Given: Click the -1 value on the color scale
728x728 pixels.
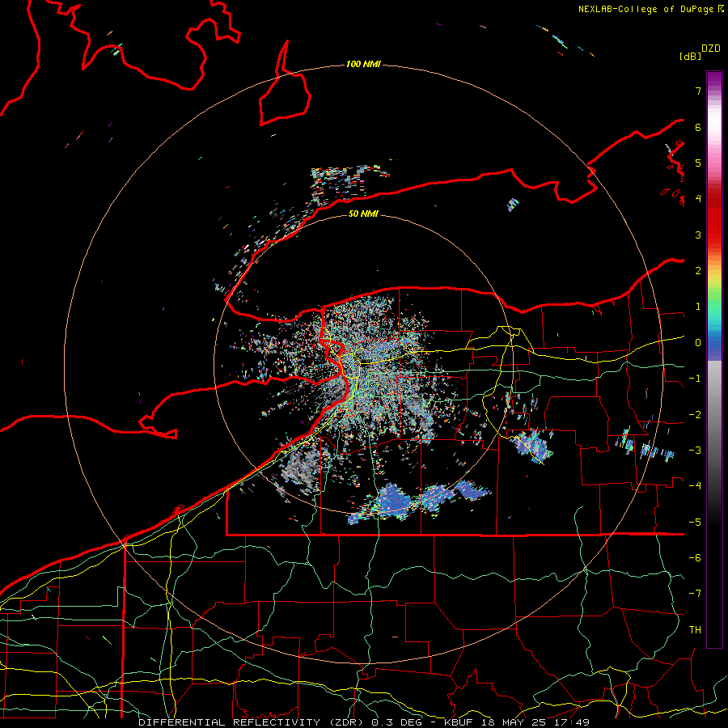Looking at the screenshot, I should (695, 379).
